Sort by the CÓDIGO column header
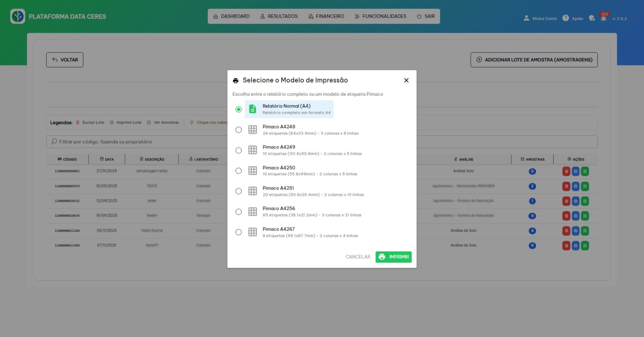The image size is (644, 337). [67, 159]
